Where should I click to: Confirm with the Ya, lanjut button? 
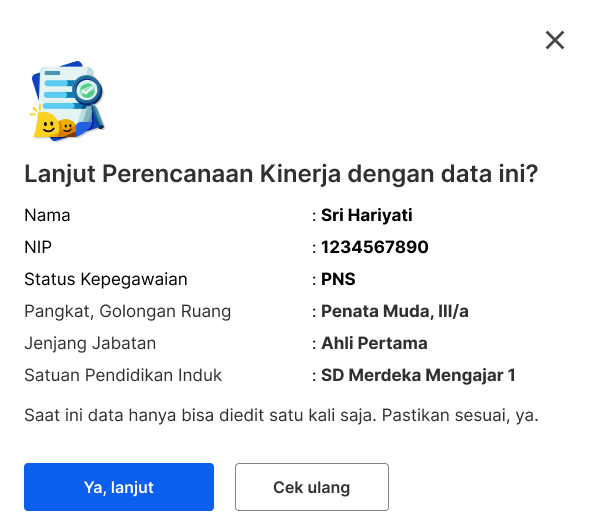[x=119, y=487]
